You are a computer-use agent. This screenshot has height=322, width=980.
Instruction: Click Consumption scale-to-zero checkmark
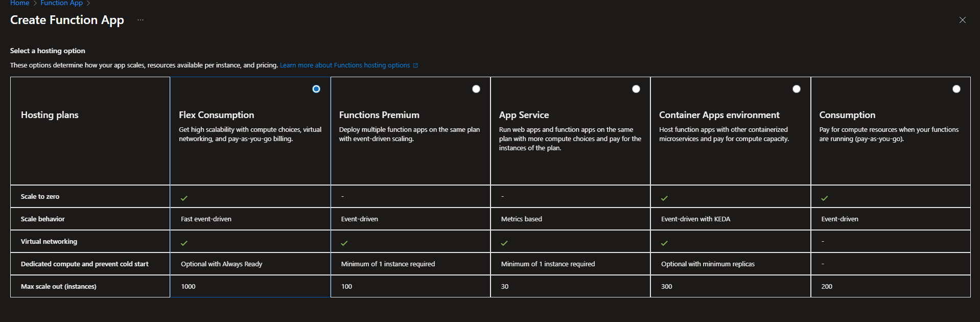(824, 198)
